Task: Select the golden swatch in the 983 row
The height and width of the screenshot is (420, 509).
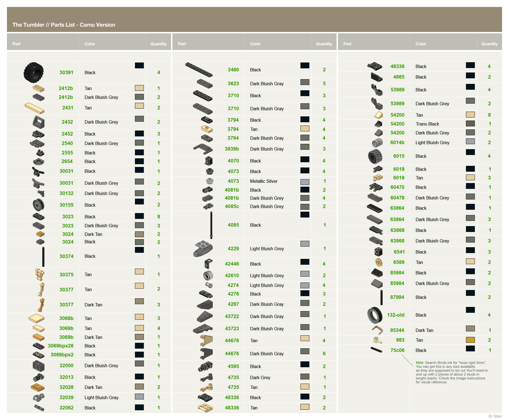Action: (470, 340)
